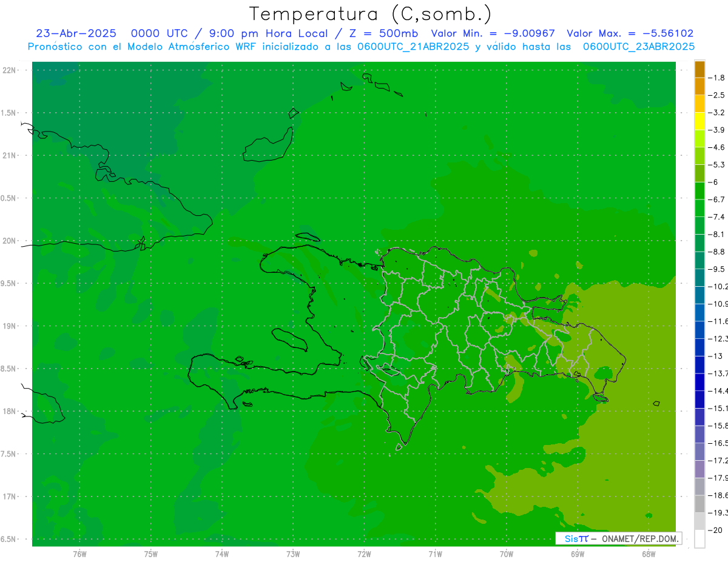Click the '22N' latitude label
The width and height of the screenshot is (728, 562).
pyautogui.click(x=10, y=70)
